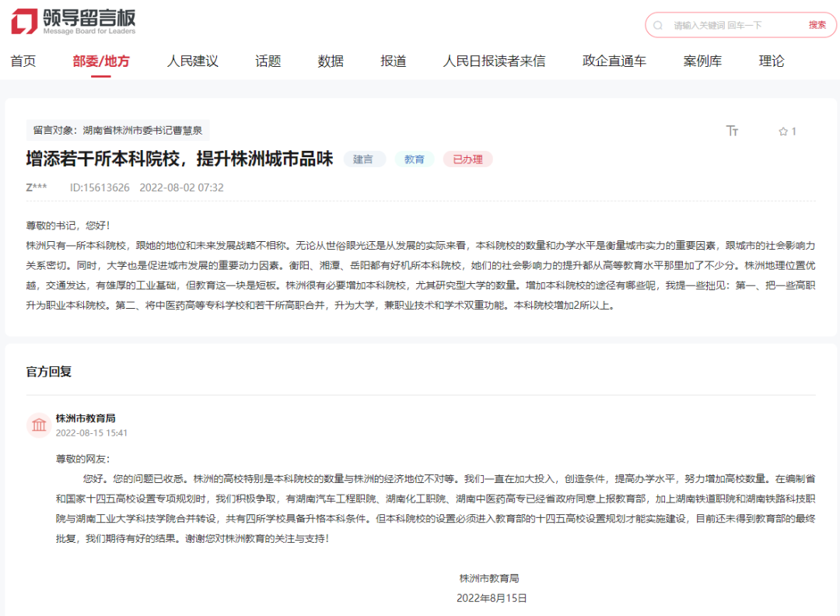Image resolution: width=840 pixels, height=616 pixels.
Task: Click the magnifier icon in search box
Action: tap(658, 25)
